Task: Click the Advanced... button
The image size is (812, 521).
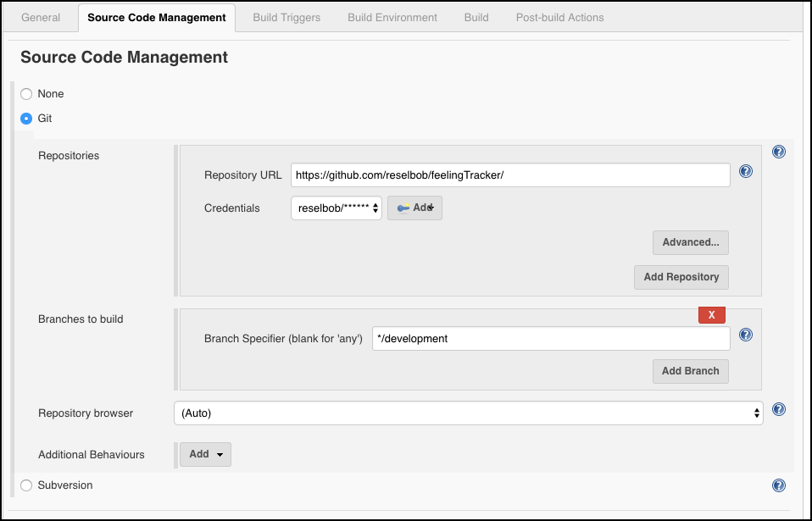Action: 690,242
